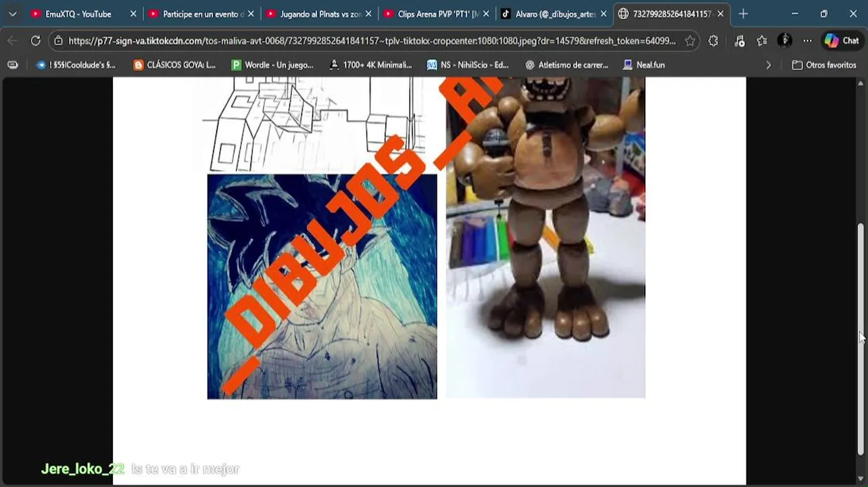Open the Favorites hub star-list icon

coord(762,41)
